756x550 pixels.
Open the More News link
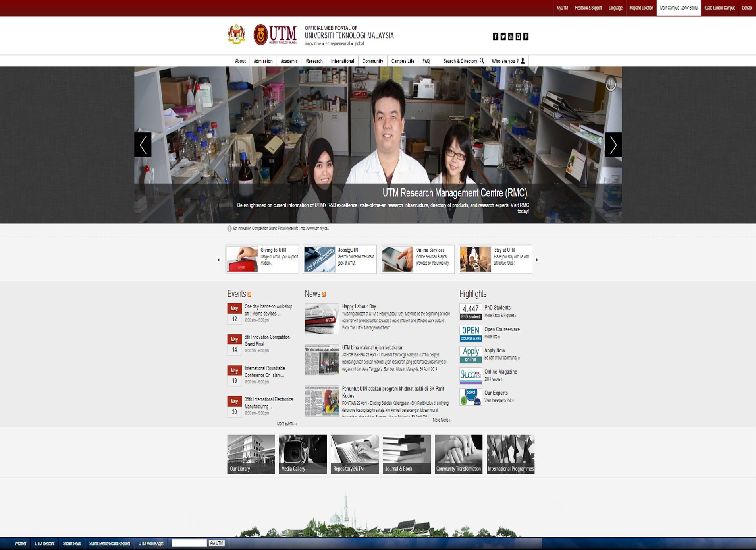(x=442, y=420)
